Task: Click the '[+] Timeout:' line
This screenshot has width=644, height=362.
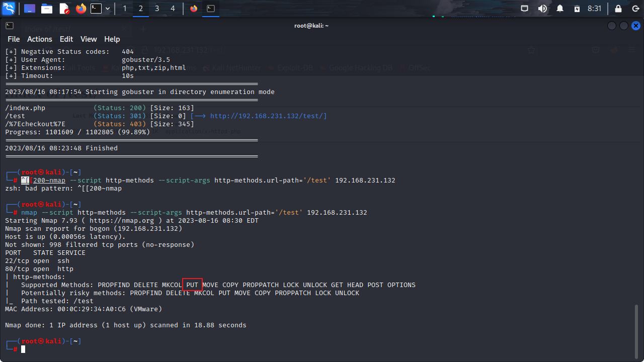Action: [69, 76]
